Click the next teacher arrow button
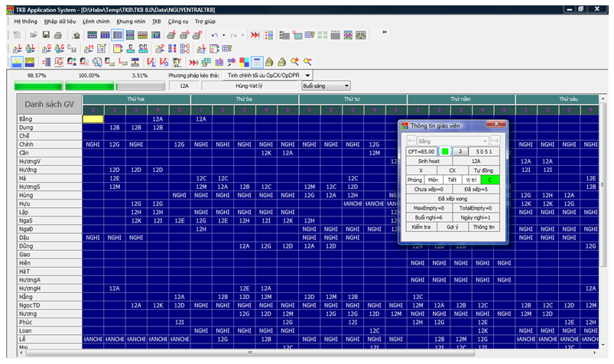This screenshot has height=364, width=614. (495, 141)
